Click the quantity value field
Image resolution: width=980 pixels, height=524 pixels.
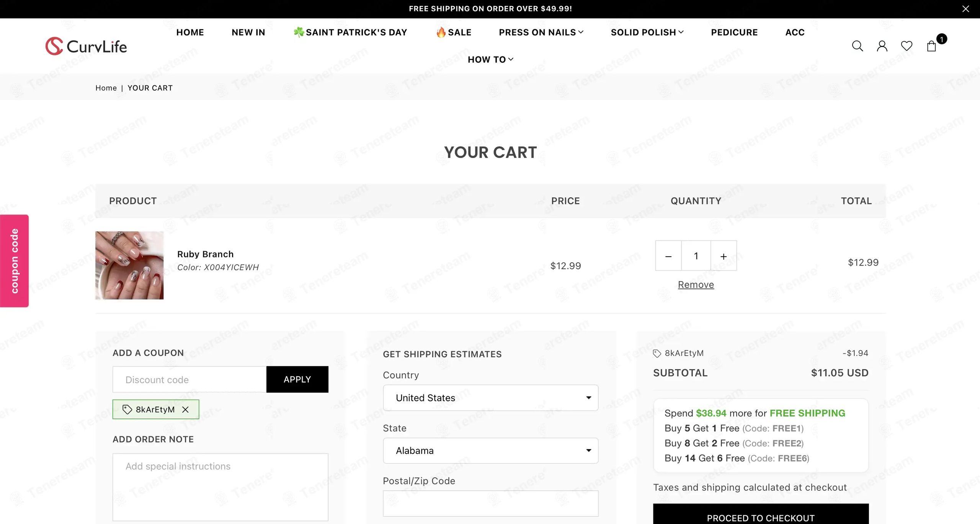[x=696, y=256]
